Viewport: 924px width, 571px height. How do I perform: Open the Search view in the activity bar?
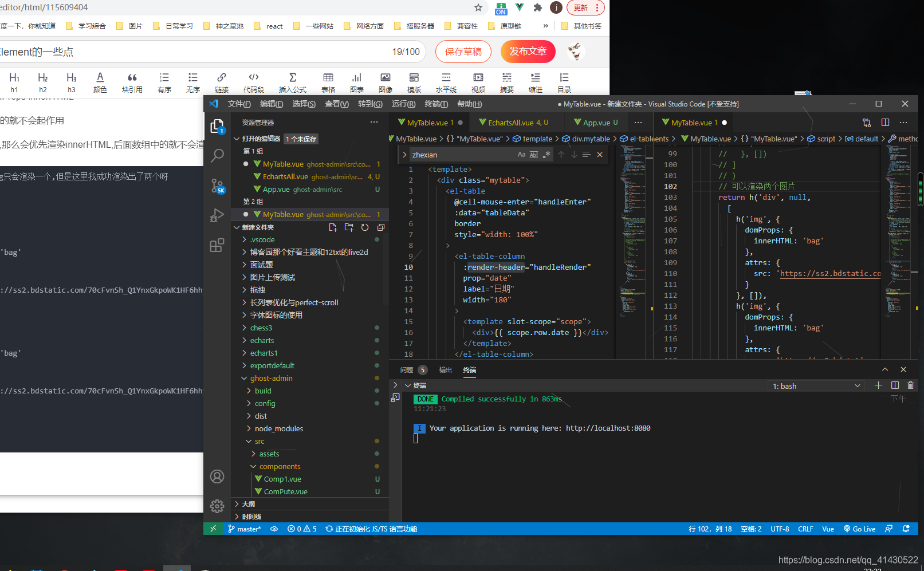pos(217,155)
